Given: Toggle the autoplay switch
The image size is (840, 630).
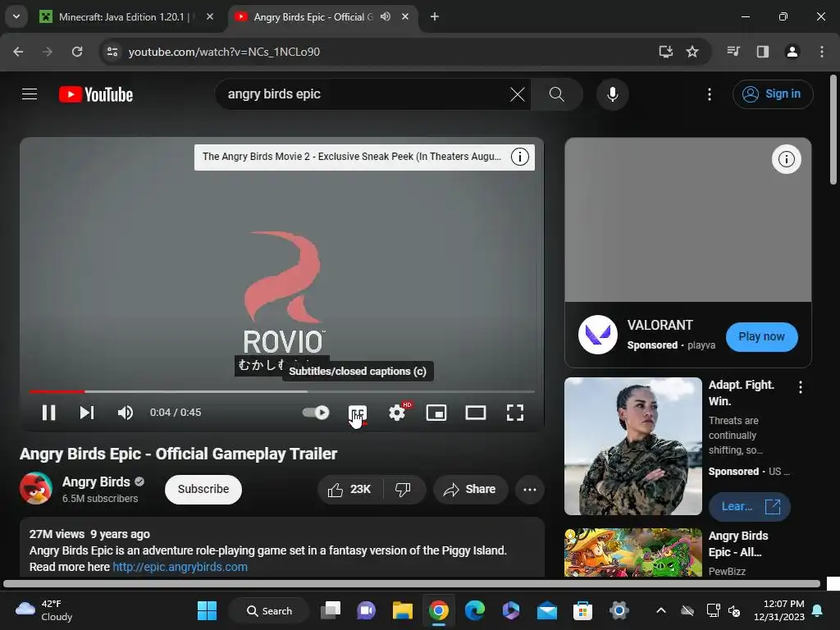Looking at the screenshot, I should [x=316, y=413].
